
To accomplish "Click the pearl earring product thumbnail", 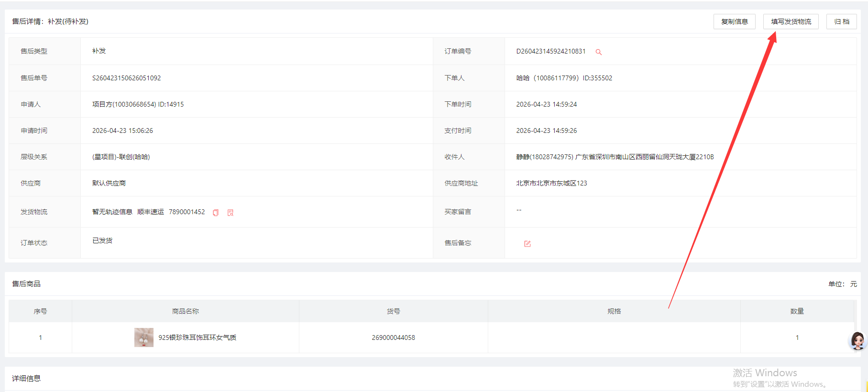I will (143, 338).
